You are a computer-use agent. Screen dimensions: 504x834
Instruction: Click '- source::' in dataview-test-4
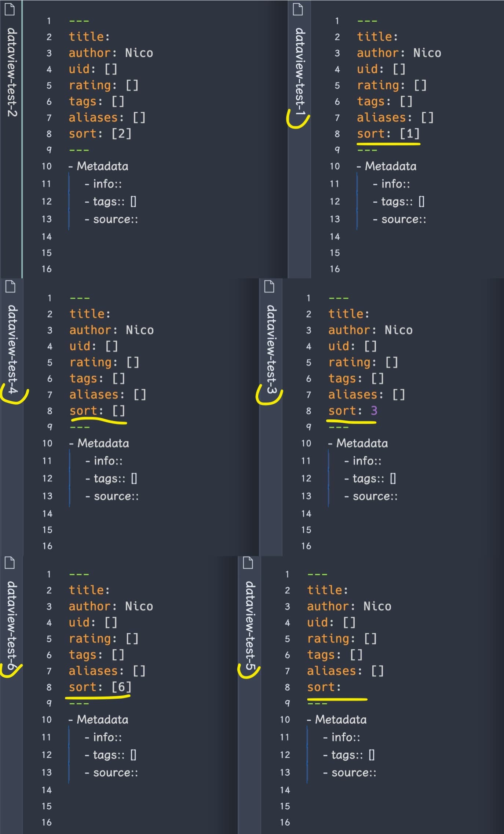coord(112,496)
